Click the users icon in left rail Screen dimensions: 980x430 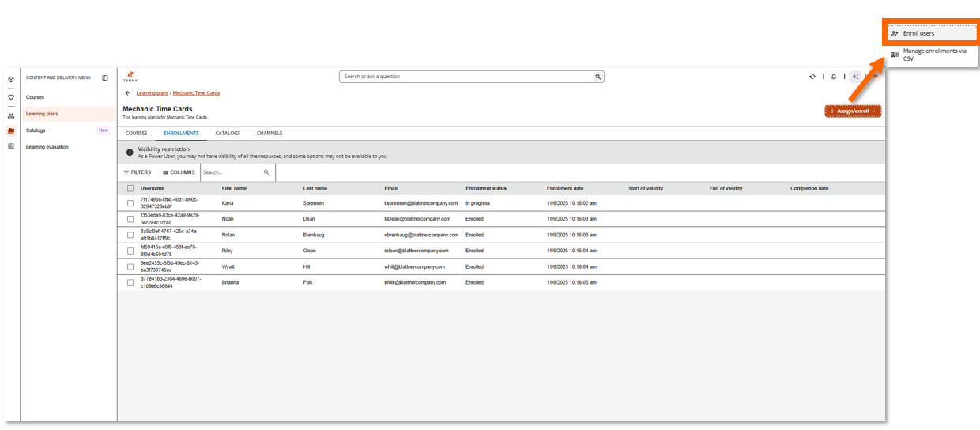click(x=11, y=115)
